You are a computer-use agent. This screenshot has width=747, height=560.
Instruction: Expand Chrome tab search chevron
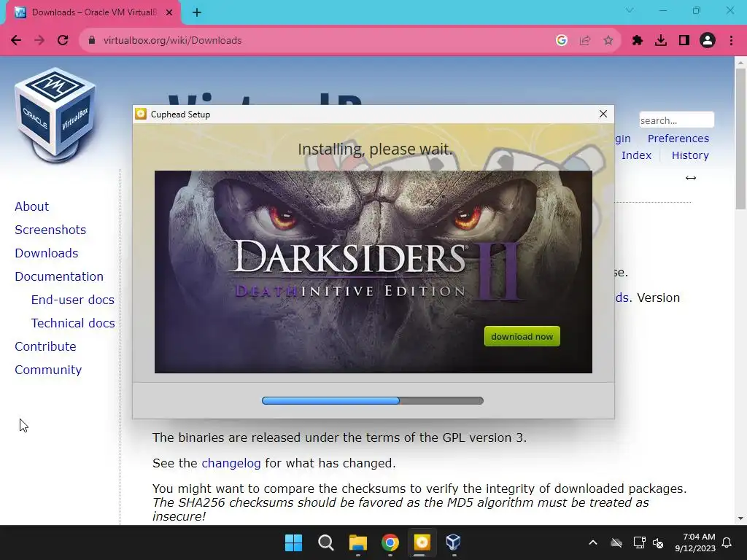630,10
